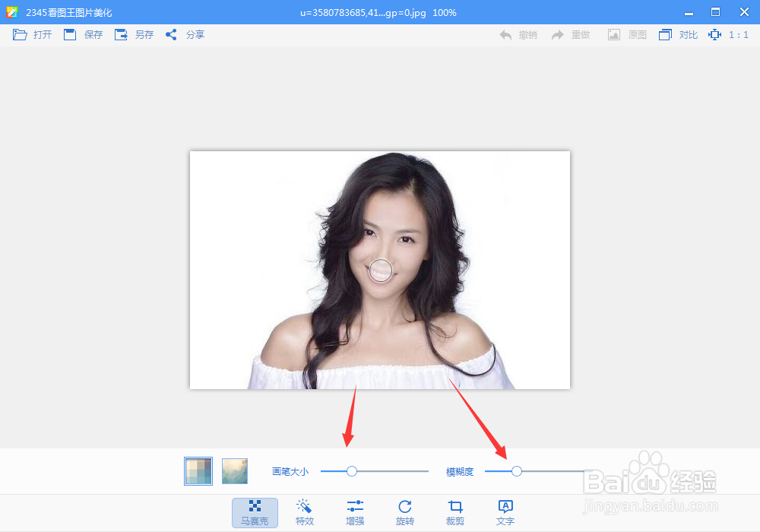Click the 2345看图王 app logo icon
The width and height of the screenshot is (760, 532).
12,12
